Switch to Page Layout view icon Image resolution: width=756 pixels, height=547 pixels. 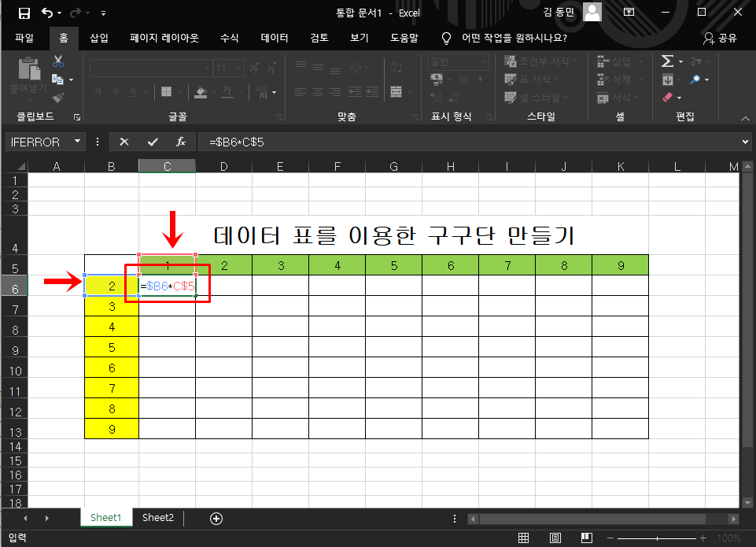click(x=555, y=538)
